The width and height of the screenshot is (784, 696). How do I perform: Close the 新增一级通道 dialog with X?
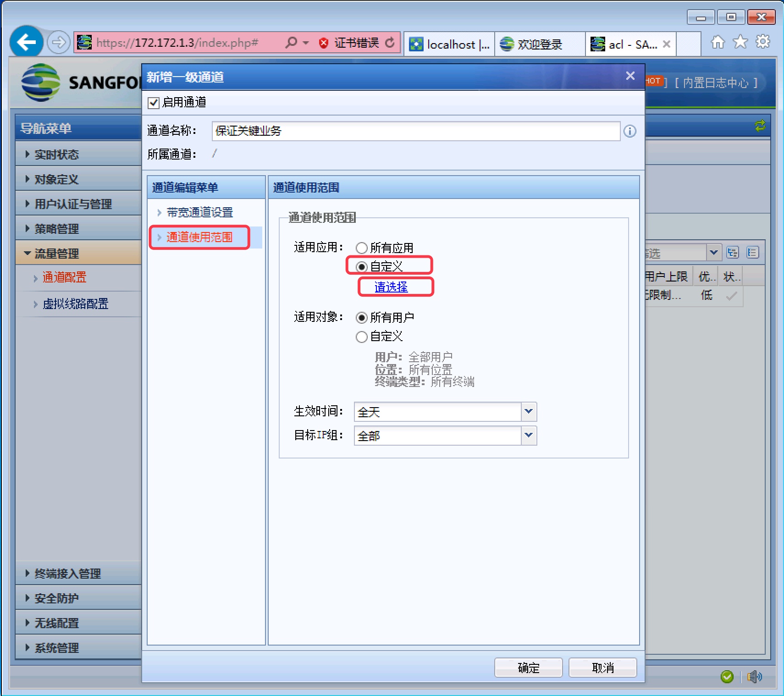630,76
